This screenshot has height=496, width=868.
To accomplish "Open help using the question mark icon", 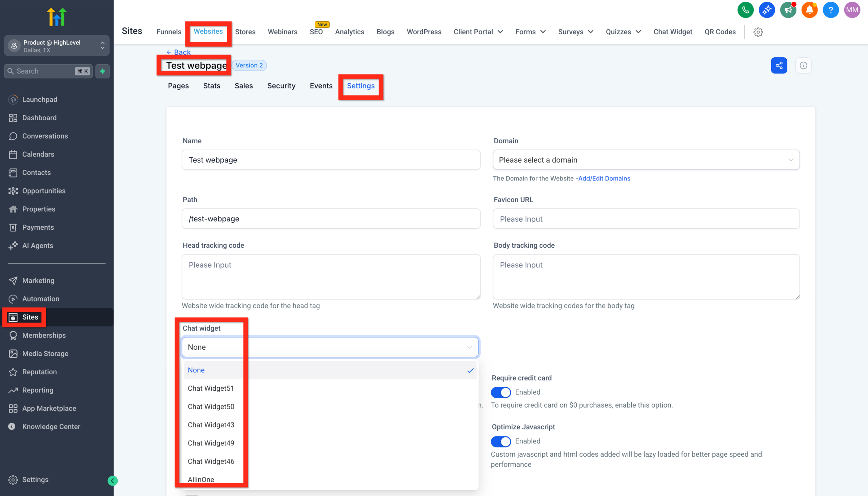I will 830,10.
